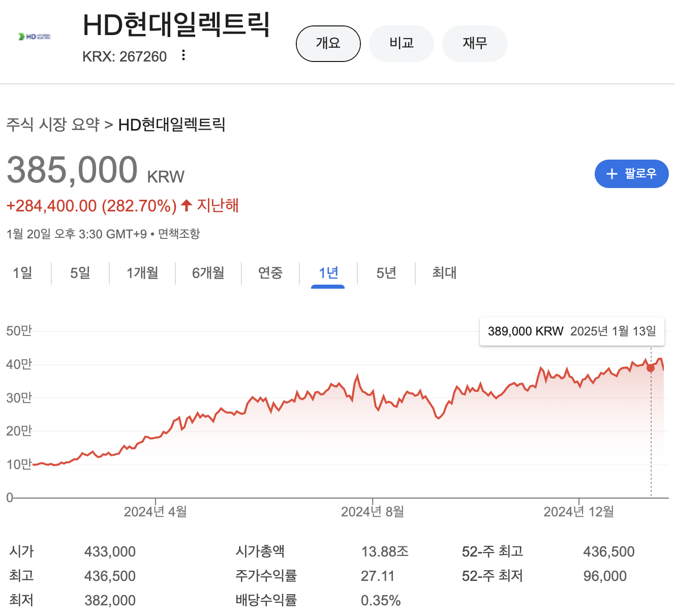Show the 1일 chart range
The image size is (675, 616).
[x=22, y=273]
